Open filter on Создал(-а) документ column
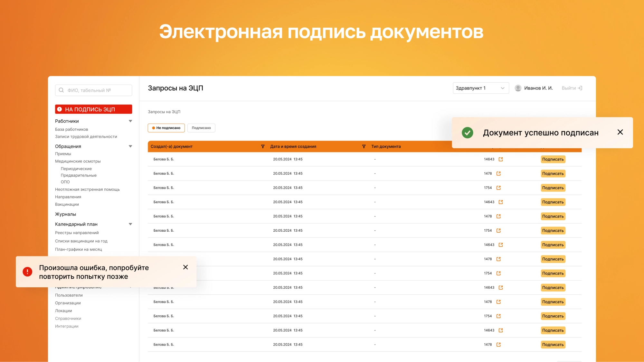Viewport: 644px width, 362px height. (263, 146)
